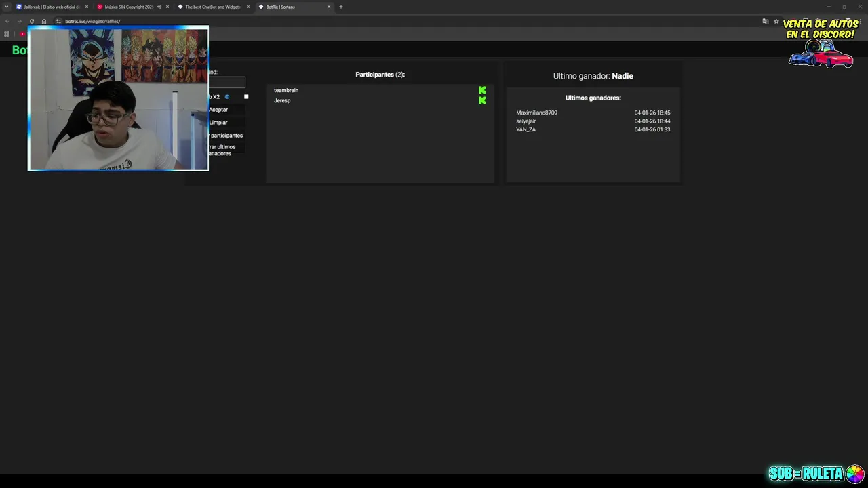Click the Participantes (2) heading
The image size is (868, 488).
tap(380, 75)
